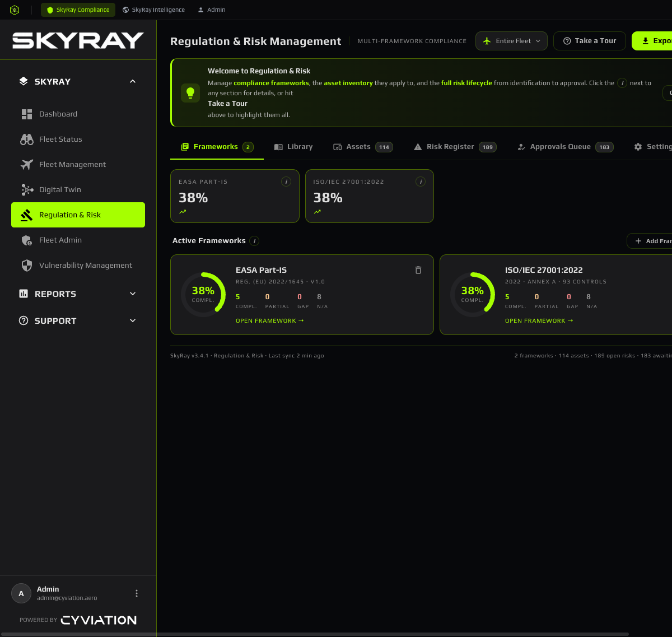The height and width of the screenshot is (637, 672).
Task: Click the Fleet Status binoculars icon
Action: point(27,140)
